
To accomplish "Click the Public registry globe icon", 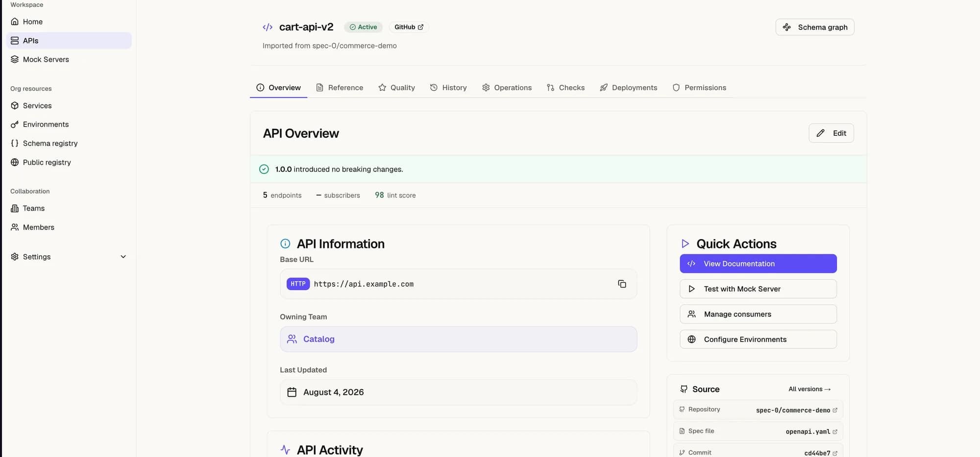I will [x=15, y=162].
